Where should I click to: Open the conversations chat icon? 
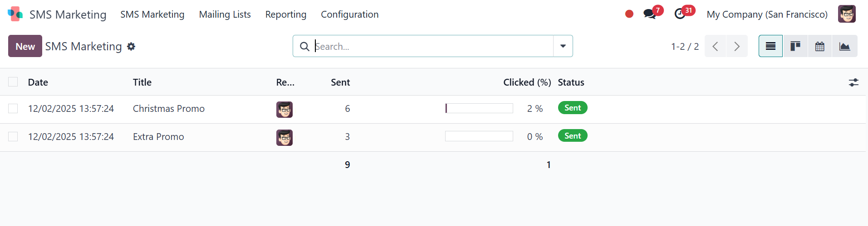point(650,14)
